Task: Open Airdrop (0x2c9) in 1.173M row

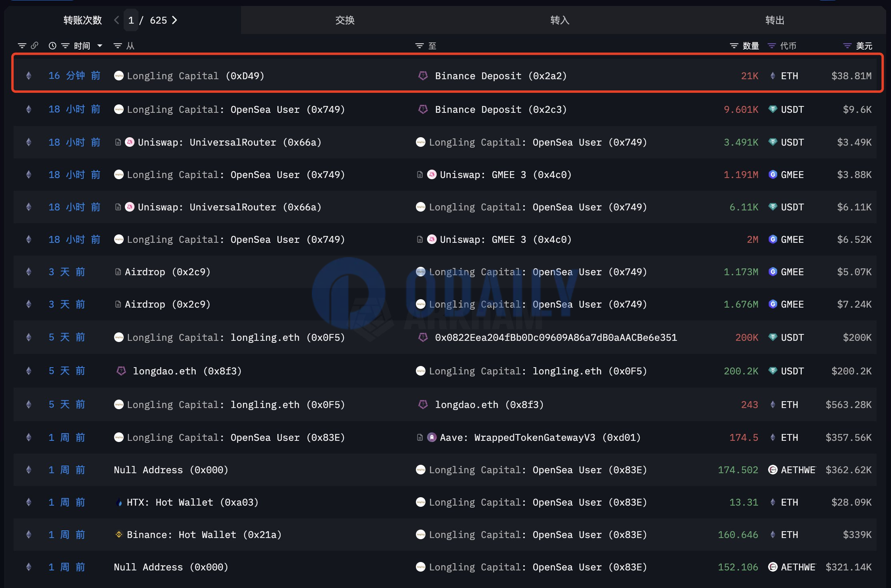Action: (168, 272)
